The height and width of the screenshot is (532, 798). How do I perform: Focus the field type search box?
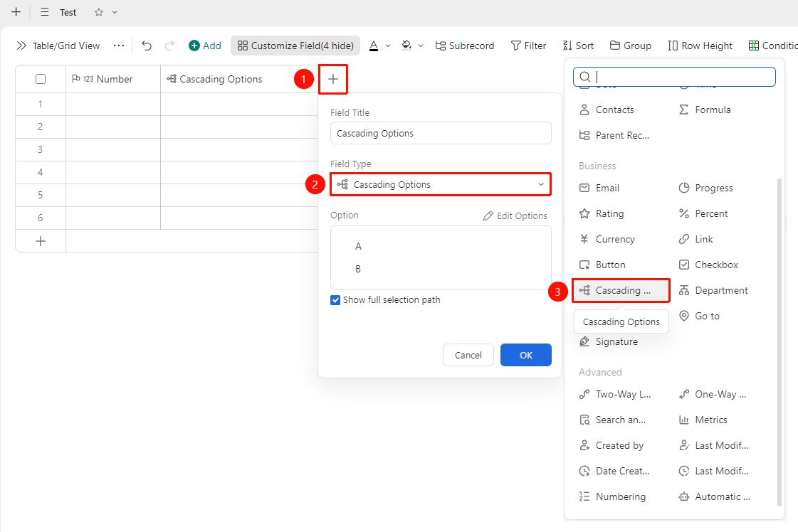[x=674, y=77]
